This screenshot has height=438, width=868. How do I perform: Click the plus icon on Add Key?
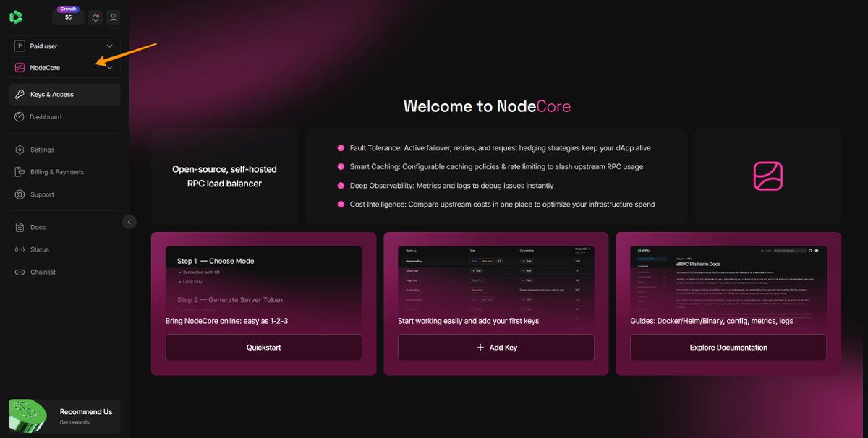[480, 348]
